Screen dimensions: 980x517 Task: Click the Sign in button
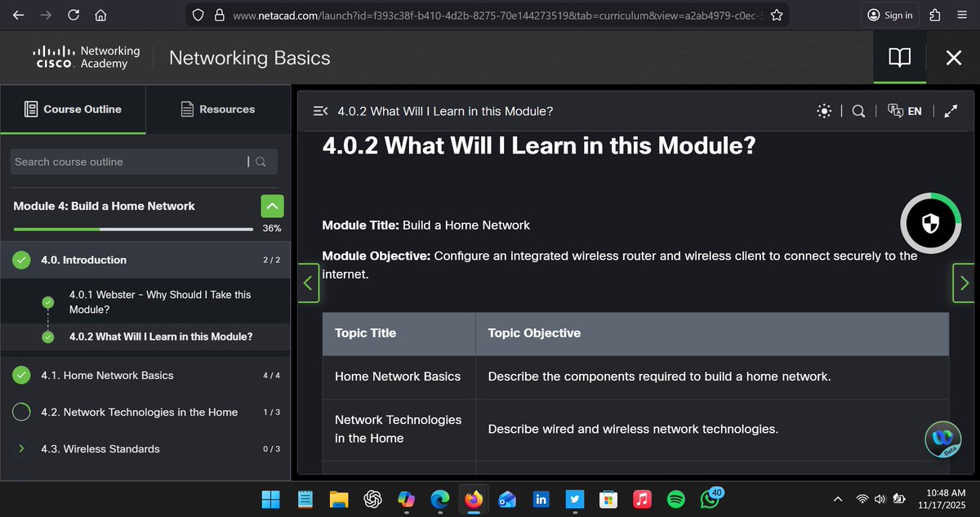coord(889,14)
